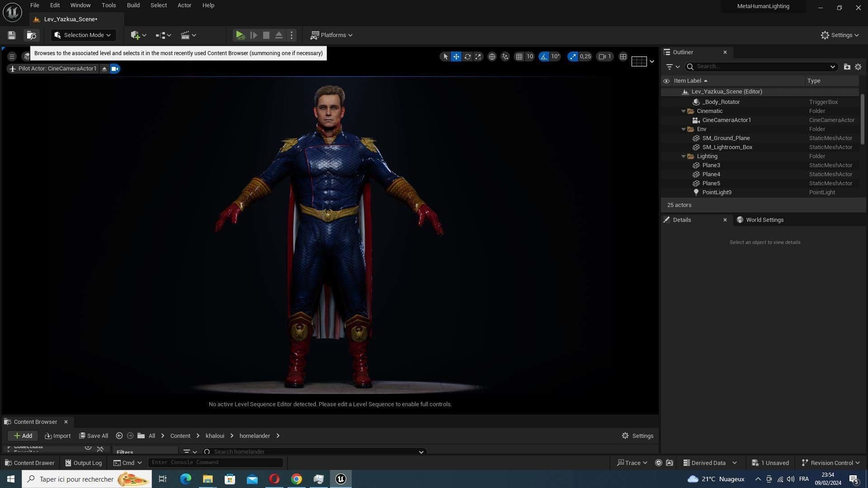Viewport: 868px width, 488px height.
Task: Open the Edit menu
Action: click(x=55, y=5)
